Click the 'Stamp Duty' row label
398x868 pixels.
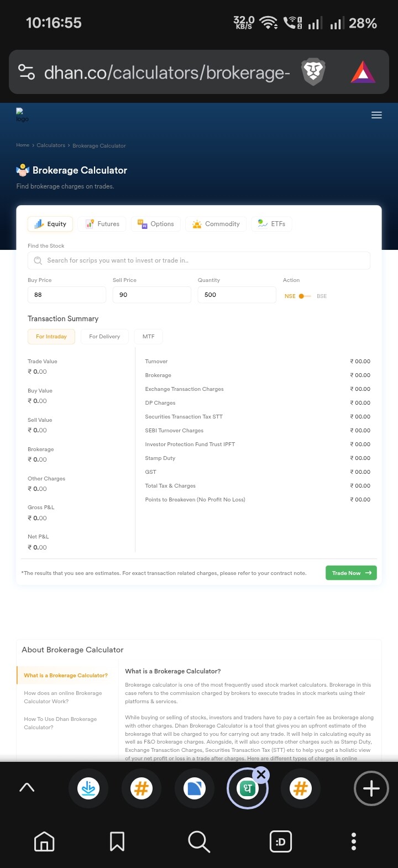pyautogui.click(x=160, y=458)
